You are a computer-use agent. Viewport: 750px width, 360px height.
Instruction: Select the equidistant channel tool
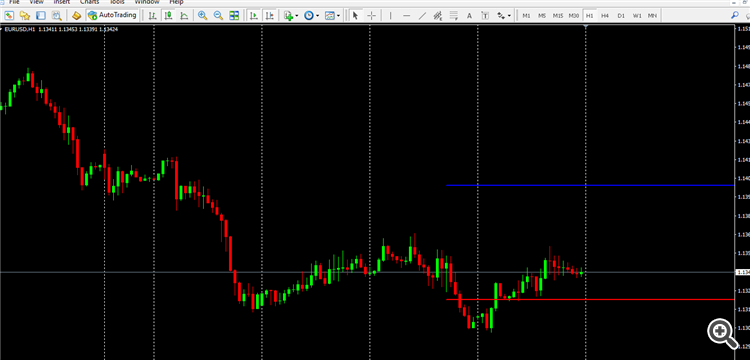(438, 16)
